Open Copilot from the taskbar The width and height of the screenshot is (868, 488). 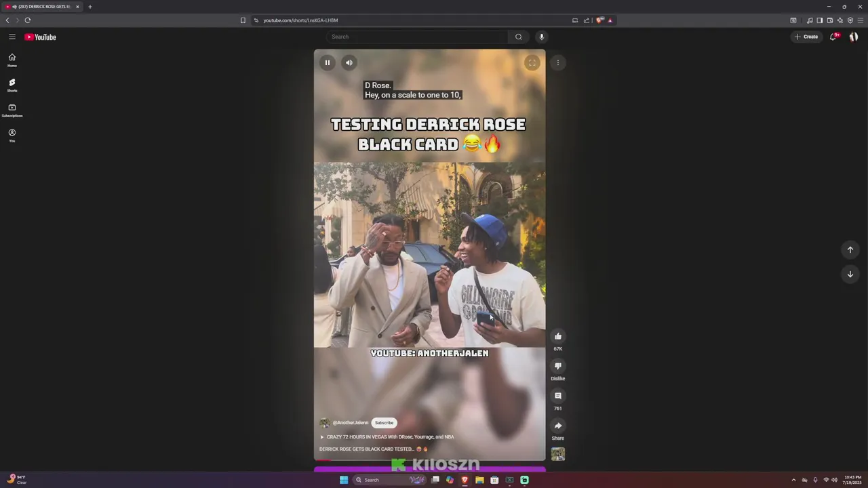point(450,480)
